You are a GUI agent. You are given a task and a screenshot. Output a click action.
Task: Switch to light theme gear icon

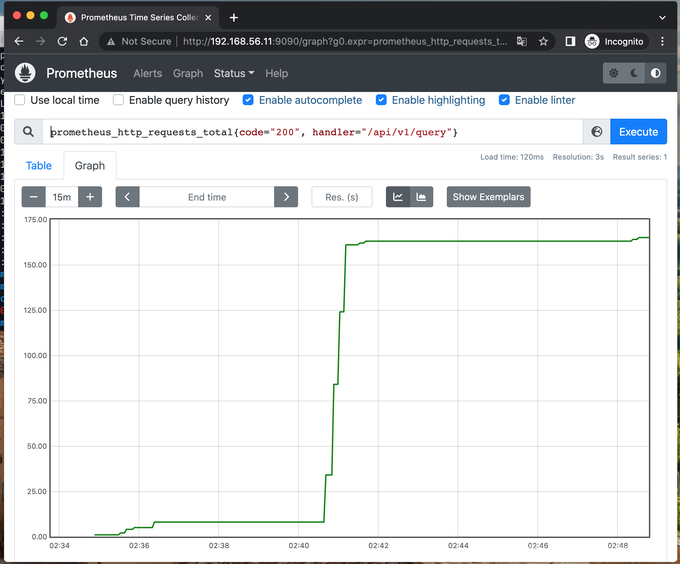click(613, 73)
